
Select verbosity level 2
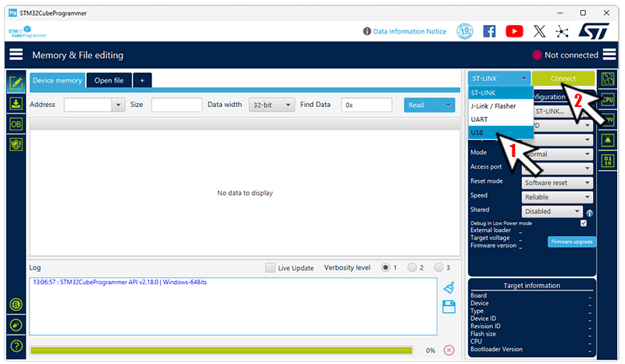pos(412,267)
